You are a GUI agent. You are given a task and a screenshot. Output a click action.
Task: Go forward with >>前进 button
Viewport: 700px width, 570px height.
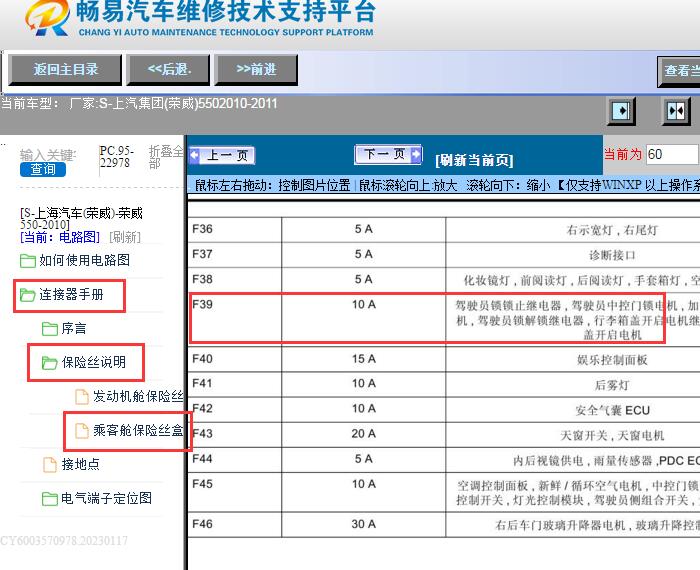256,70
